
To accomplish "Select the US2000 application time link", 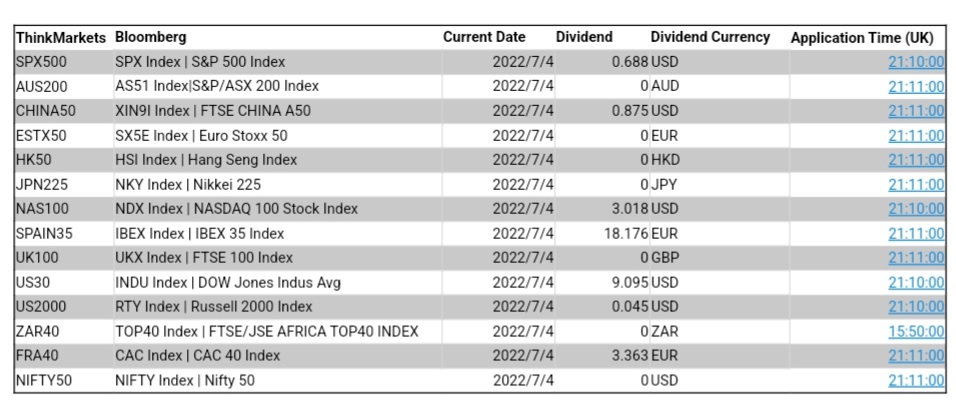I will [x=915, y=307].
